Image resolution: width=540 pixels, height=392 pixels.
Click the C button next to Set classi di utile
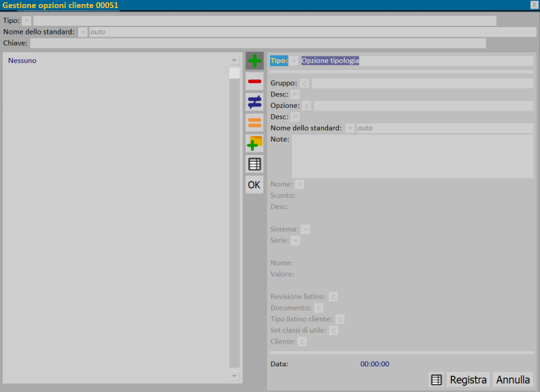coord(333,331)
